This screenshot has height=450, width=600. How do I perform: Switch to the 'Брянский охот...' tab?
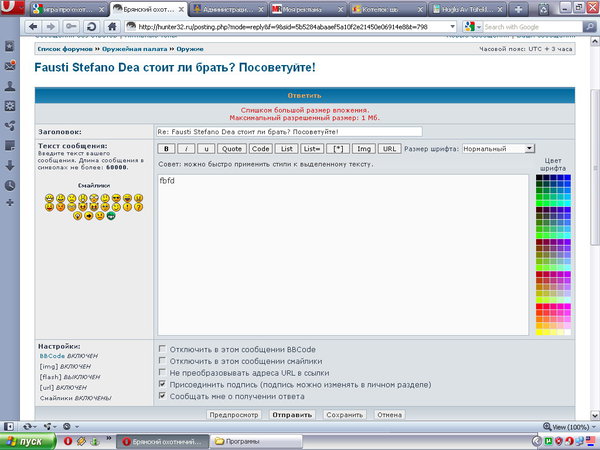(x=148, y=10)
